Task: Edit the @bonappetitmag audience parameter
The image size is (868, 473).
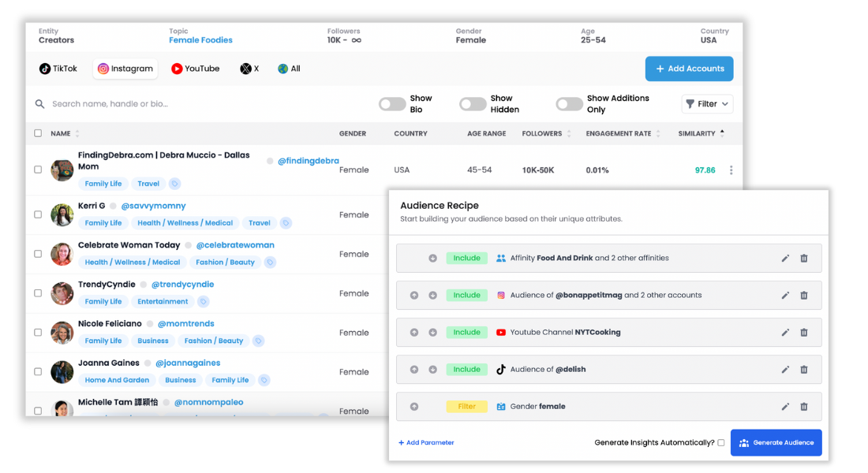Action: pos(785,296)
